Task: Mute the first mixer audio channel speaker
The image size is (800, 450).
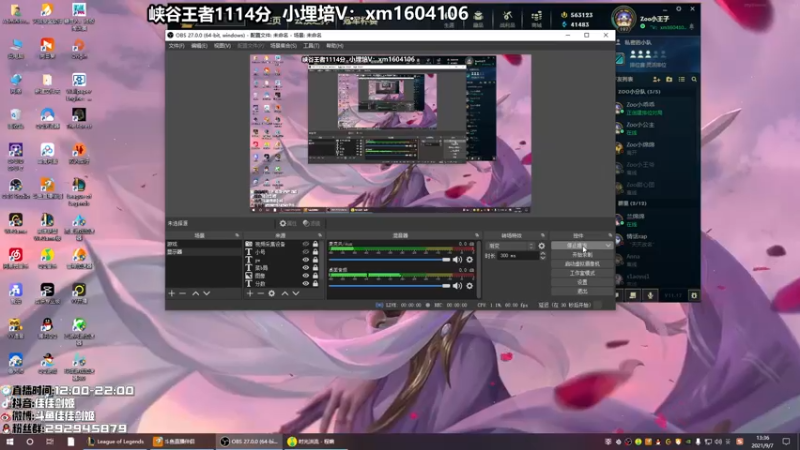Action: (x=457, y=260)
